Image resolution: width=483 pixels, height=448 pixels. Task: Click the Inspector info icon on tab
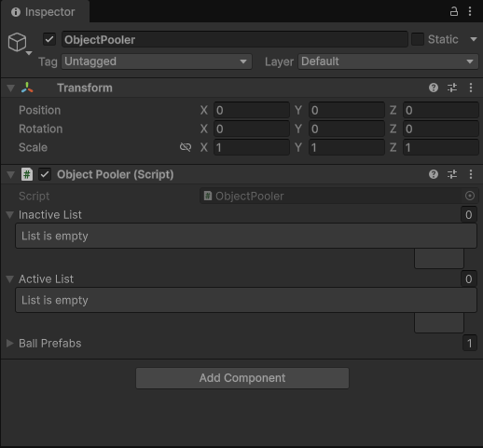[16, 12]
